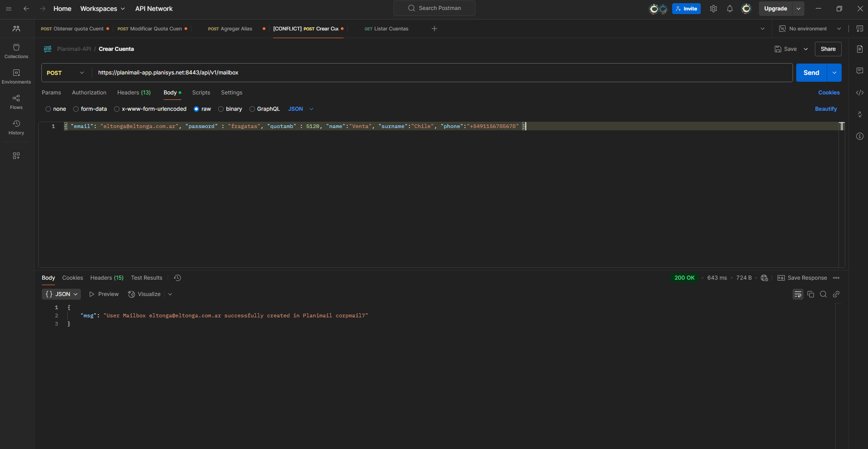Switch to the Authorization tab

click(x=89, y=93)
